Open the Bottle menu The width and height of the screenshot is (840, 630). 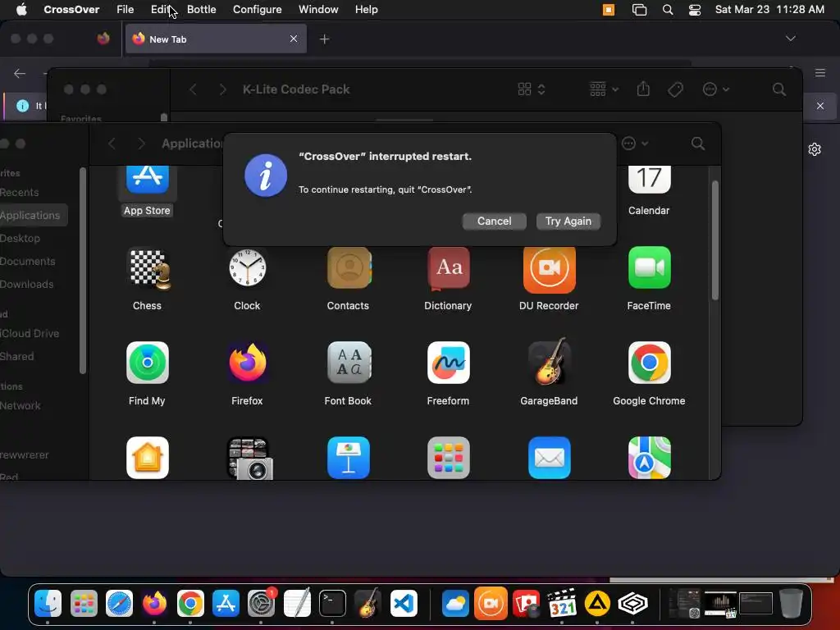point(202,10)
